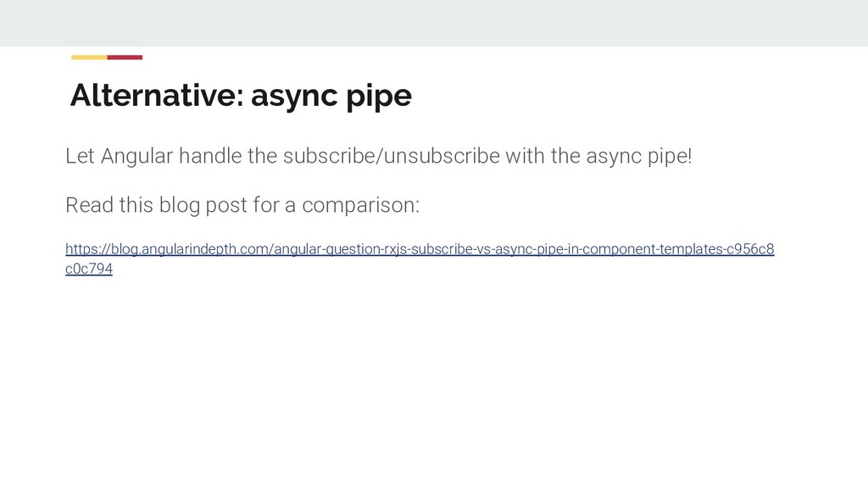This screenshot has width=868, height=488.
Task: Click the 'Let Angular handle the subscribe/unsubscribe' sentence
Action: click(379, 156)
